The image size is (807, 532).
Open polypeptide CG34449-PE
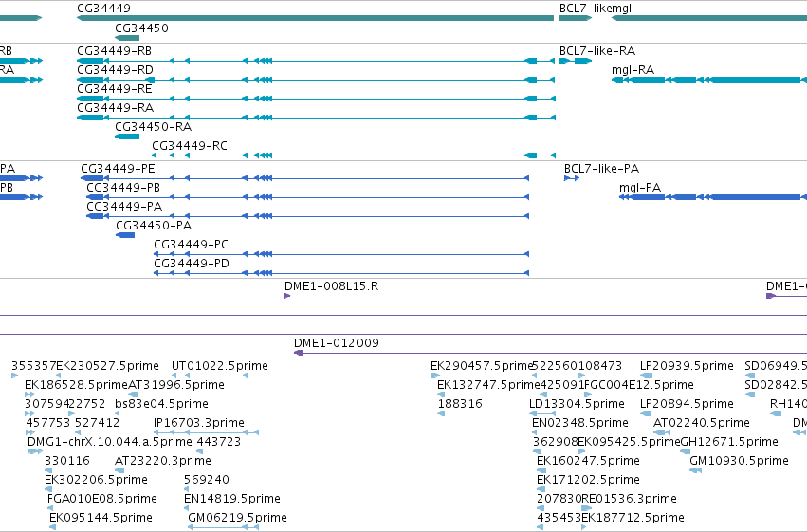[118, 168]
